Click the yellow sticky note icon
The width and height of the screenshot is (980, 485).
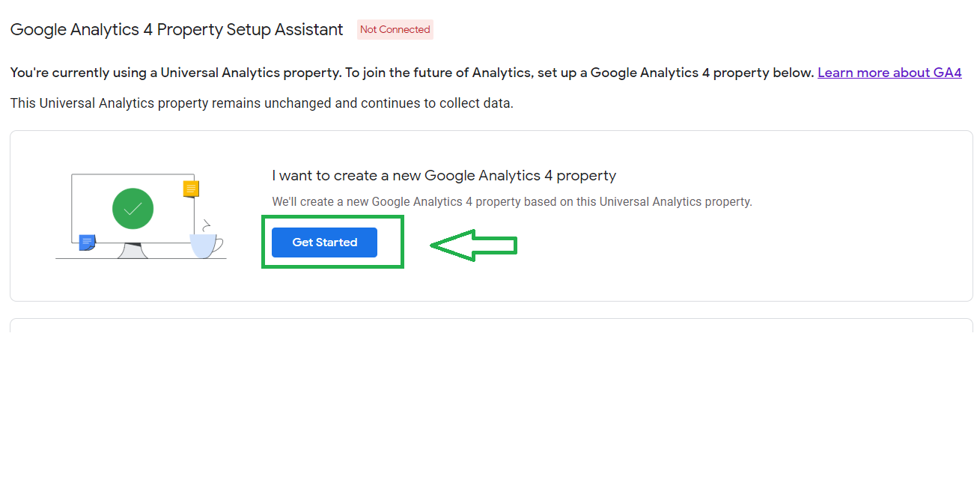pyautogui.click(x=191, y=189)
